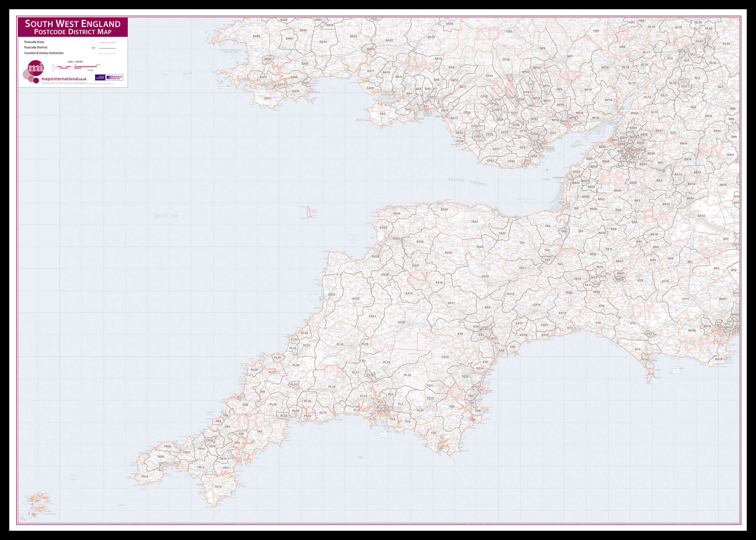The image size is (756, 540).
Task: Click the 'SE1' sample label in legend
Action: click(x=94, y=48)
